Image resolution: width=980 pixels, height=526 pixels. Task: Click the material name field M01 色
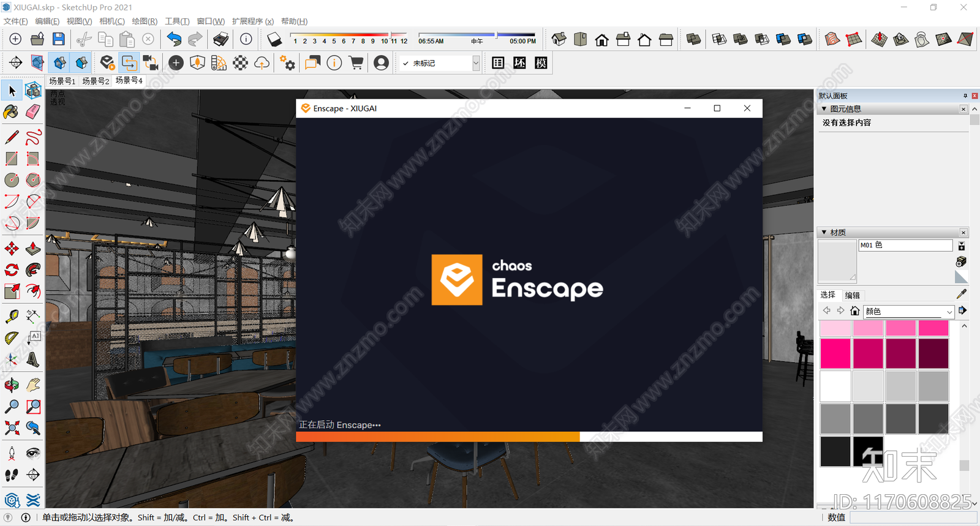(905, 245)
